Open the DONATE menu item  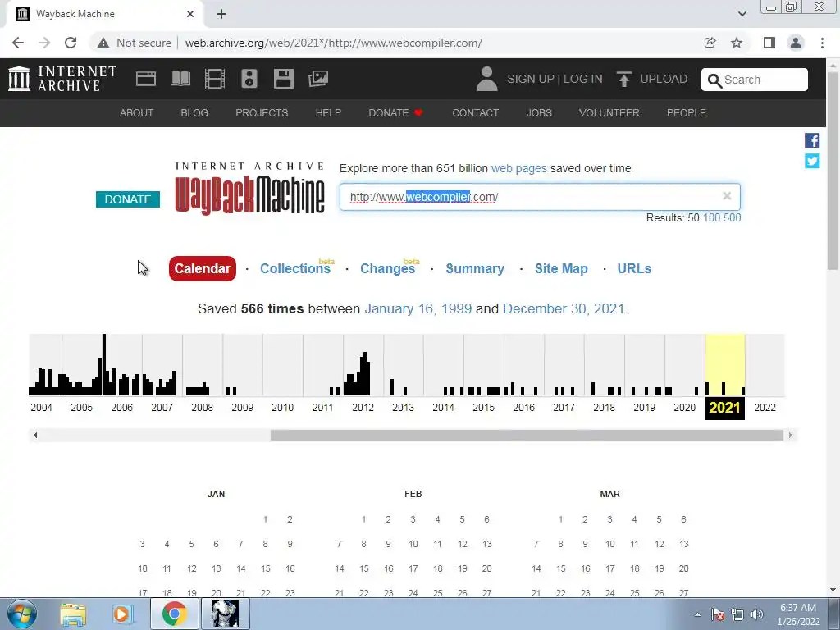click(396, 113)
